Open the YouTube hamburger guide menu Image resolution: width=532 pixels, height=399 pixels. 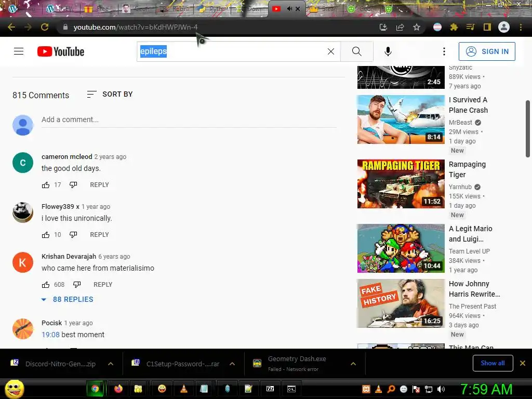pyautogui.click(x=19, y=51)
